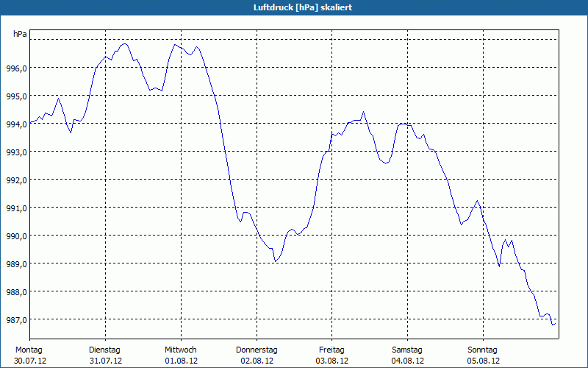The height and width of the screenshot is (368, 588).
Task: Click the '991,0' axis value
Action: point(16,208)
